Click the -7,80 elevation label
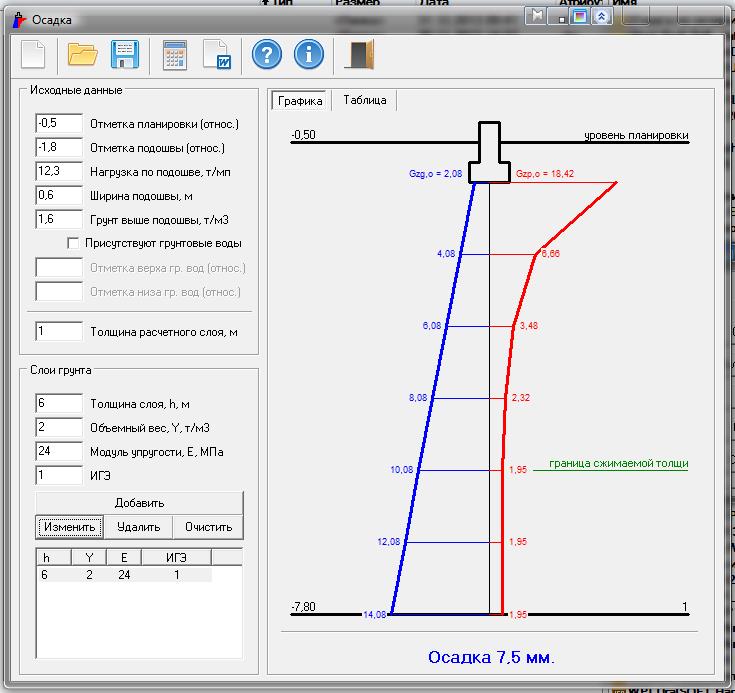The height and width of the screenshot is (693, 735). click(x=303, y=607)
